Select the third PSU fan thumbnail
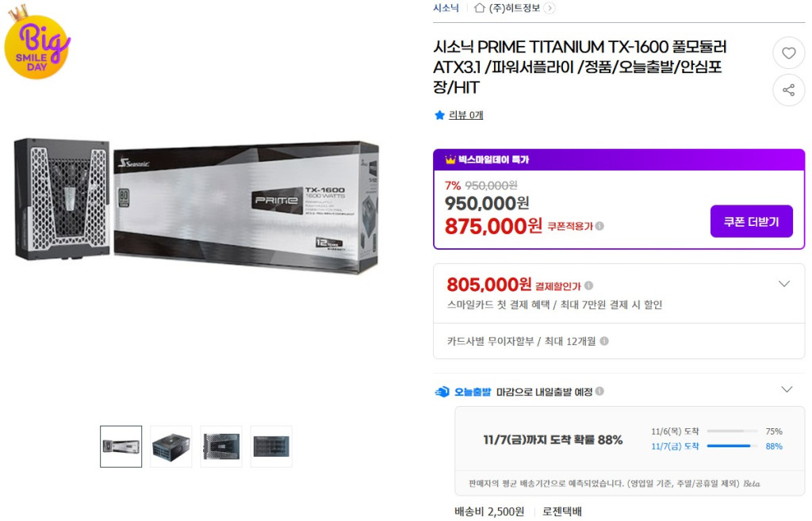Viewport: 812px width, 521px height. click(221, 446)
